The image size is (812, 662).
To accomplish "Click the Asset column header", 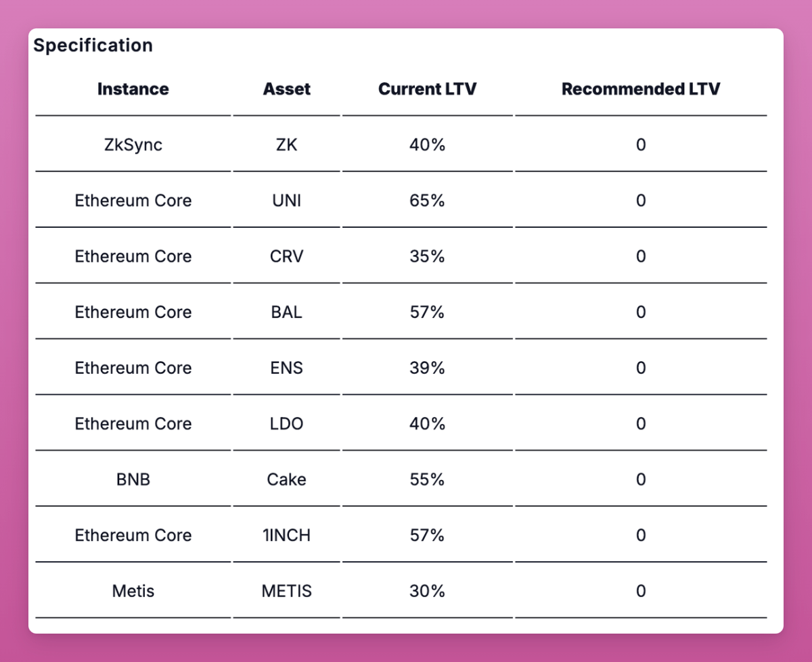I will 287,89.
